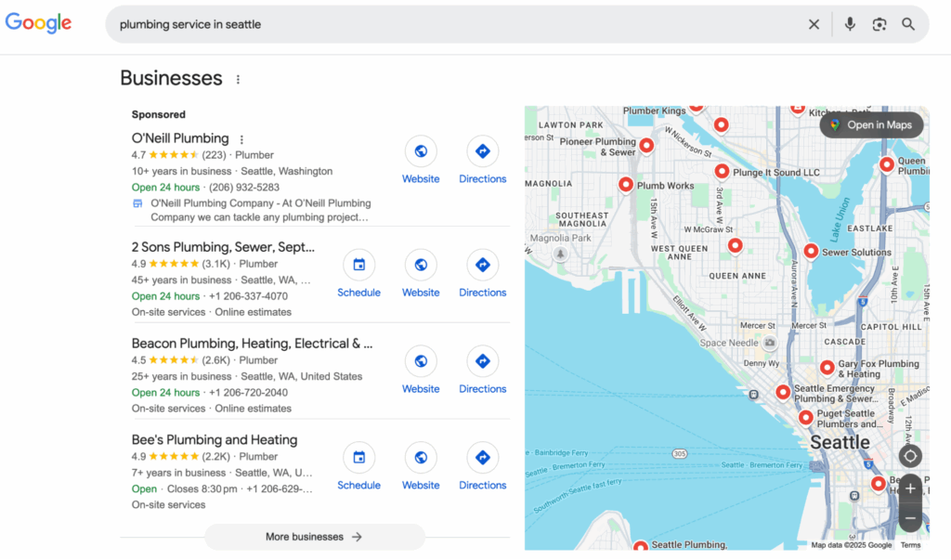Click Bee's Plumbing Directions icon
This screenshot has height=560, width=951.
pyautogui.click(x=483, y=458)
